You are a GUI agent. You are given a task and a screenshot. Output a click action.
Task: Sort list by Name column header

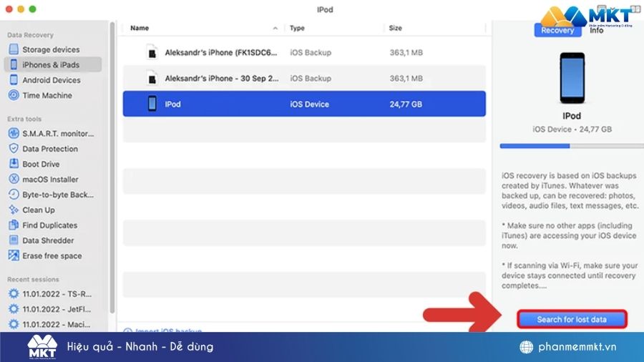(x=140, y=28)
